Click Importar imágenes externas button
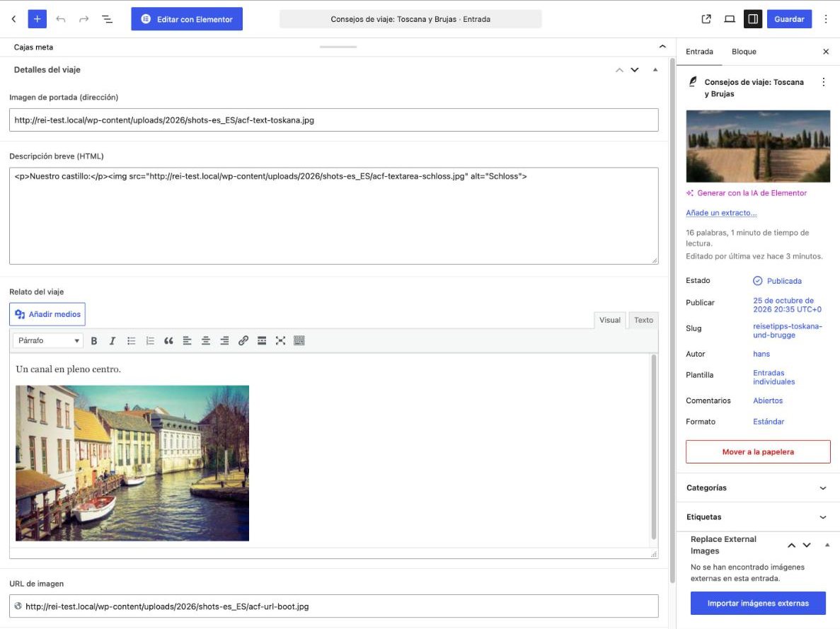This screenshot has height=629, width=840. (x=758, y=604)
